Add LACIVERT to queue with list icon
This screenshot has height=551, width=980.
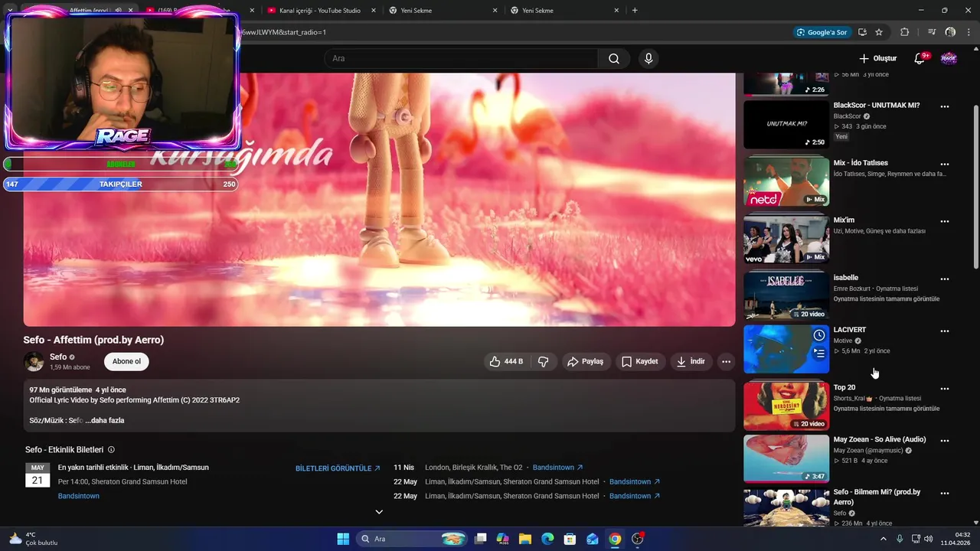point(818,353)
